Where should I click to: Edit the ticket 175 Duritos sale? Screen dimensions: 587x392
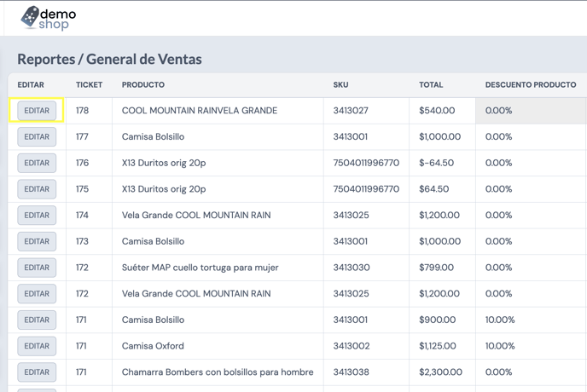[x=37, y=189]
